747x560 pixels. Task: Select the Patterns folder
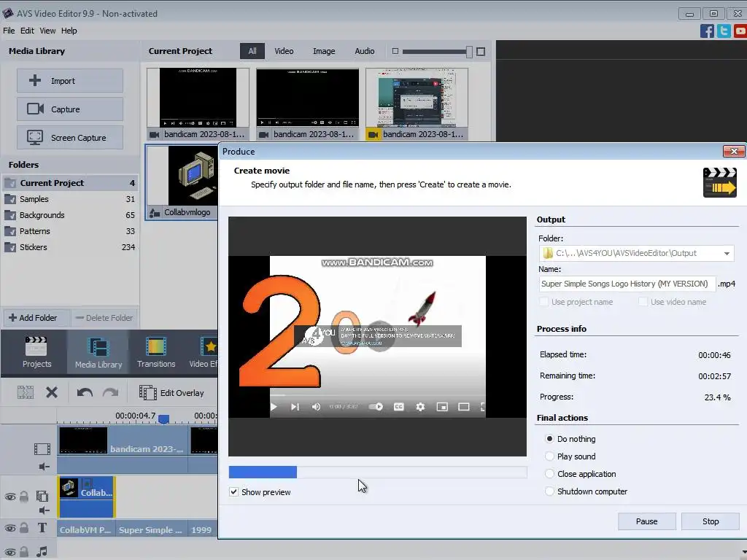[70, 231]
